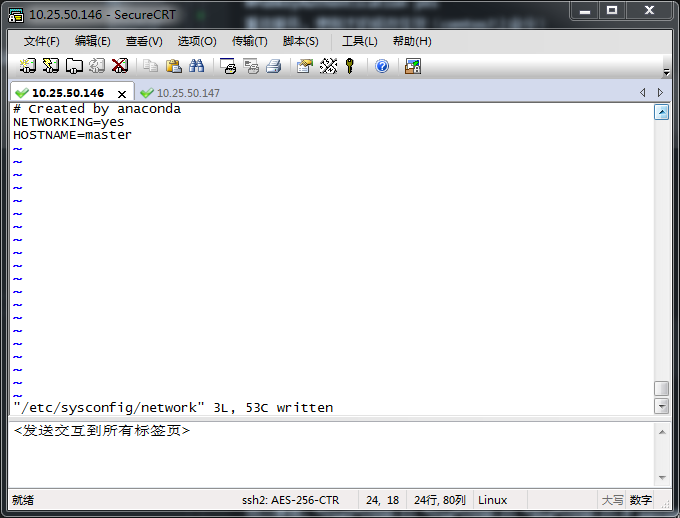
Task: Click the Connect toolbar icon
Action: click(x=28, y=66)
